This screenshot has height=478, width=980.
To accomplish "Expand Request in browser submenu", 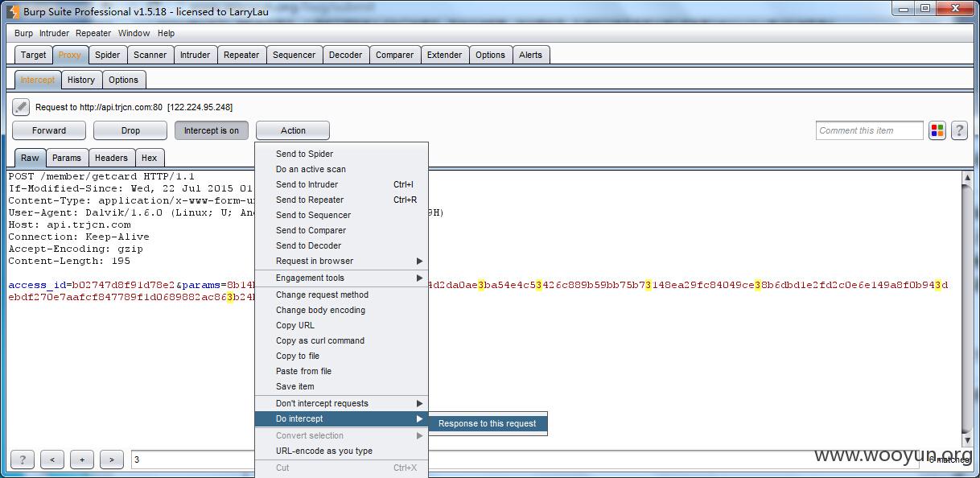I will click(341, 261).
